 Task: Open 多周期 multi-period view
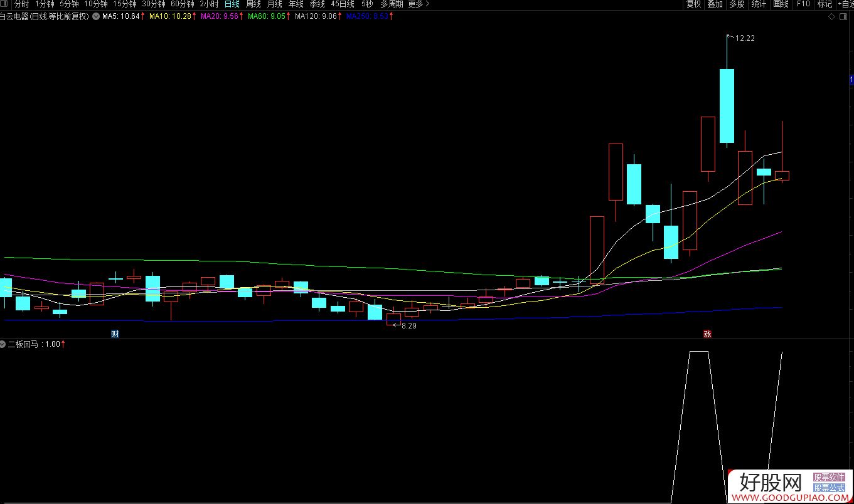coord(392,4)
